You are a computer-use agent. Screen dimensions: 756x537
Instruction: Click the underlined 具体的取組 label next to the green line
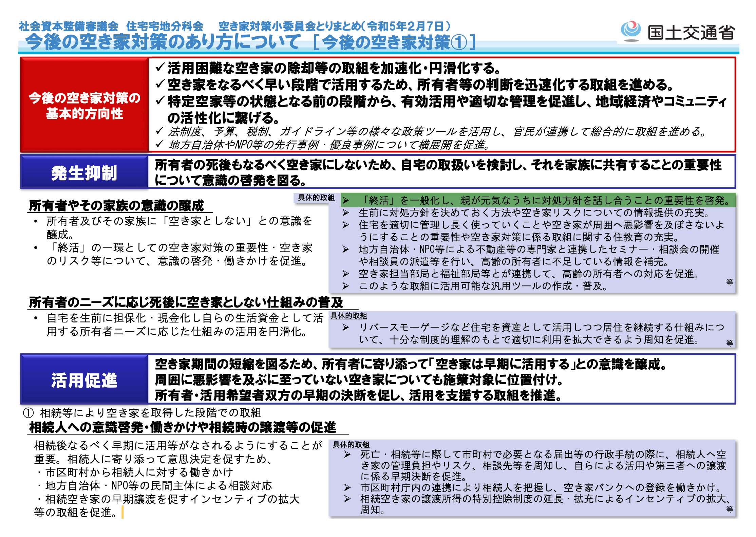tap(316, 198)
